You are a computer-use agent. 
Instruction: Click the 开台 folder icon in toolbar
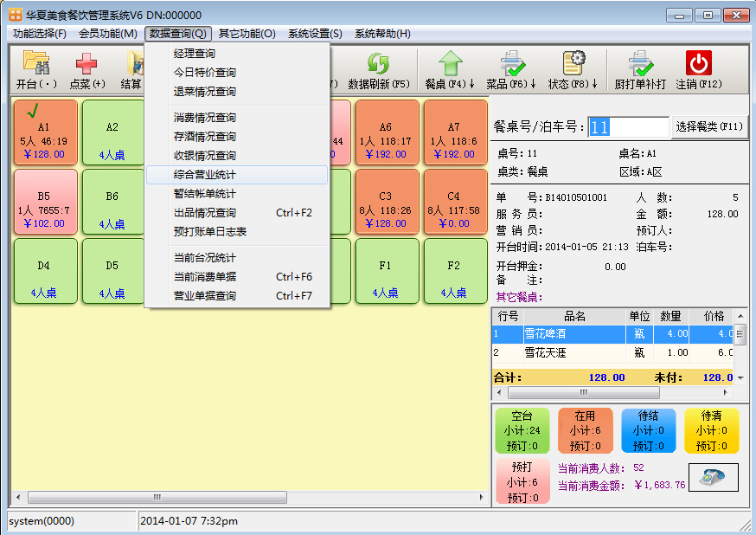tap(36, 63)
